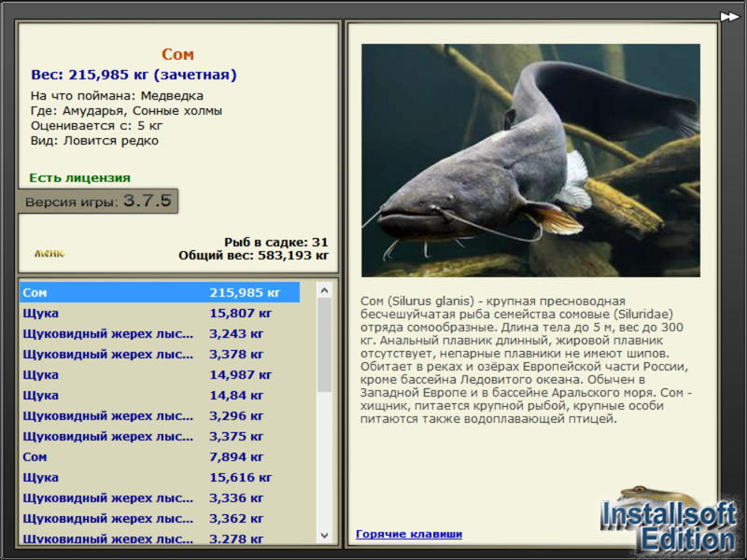
Task: Select the Сом 7,894 кг entry
Action: (x=160, y=456)
